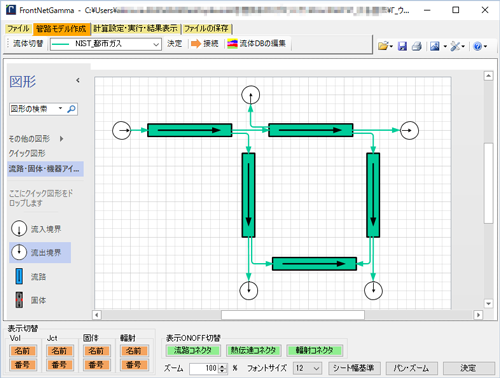The image size is (500, 378).
Task: Toggle Vol 番号 display
Action: [x=23, y=365]
